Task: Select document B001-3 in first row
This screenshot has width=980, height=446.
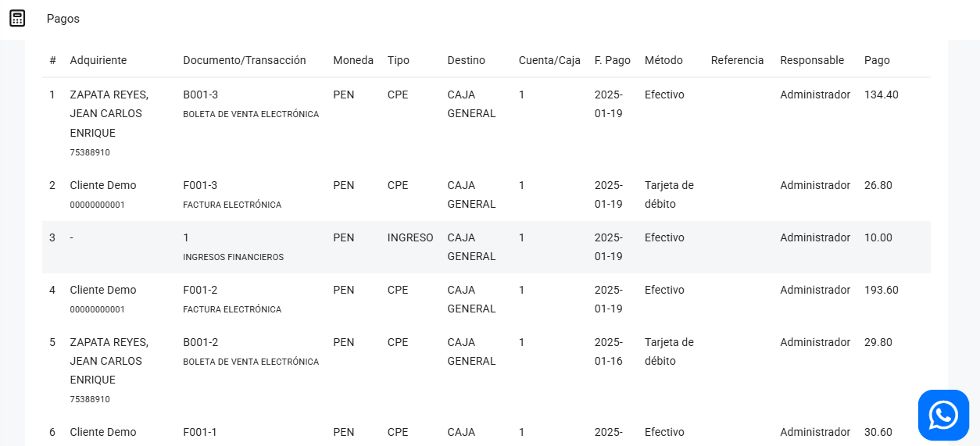Action: [200, 95]
